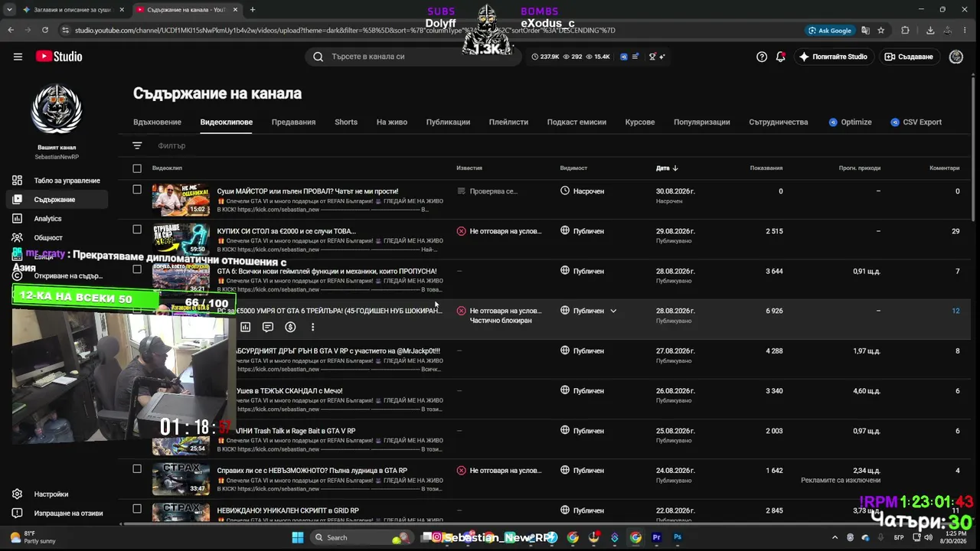The image size is (980, 551).
Task: Open Adobe Premiere Pro from taskbar
Action: click(656, 538)
